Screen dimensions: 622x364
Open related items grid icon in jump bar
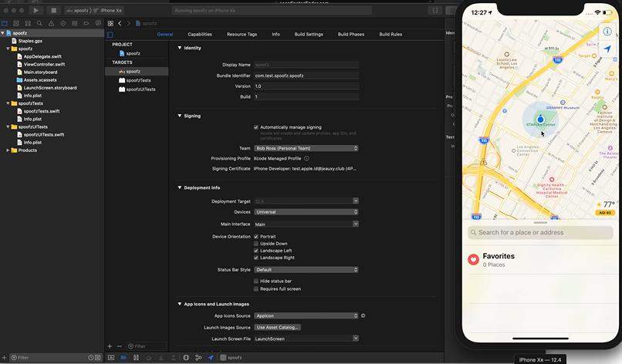pyautogui.click(x=110, y=23)
